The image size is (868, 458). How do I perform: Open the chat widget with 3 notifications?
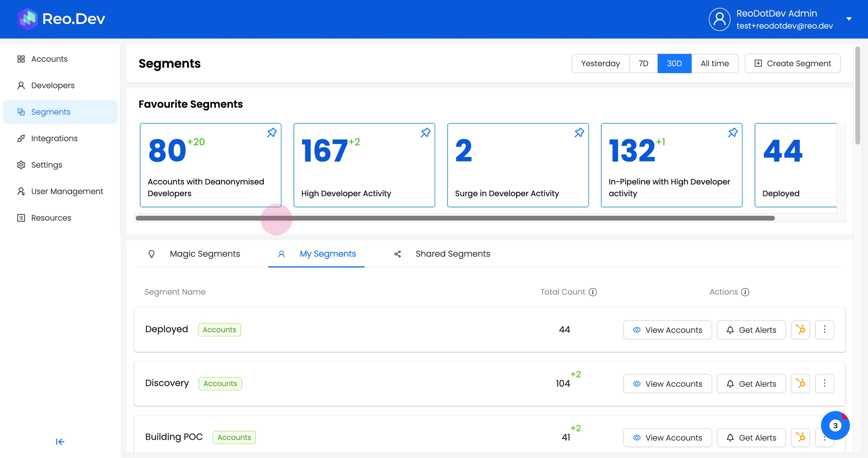click(835, 425)
